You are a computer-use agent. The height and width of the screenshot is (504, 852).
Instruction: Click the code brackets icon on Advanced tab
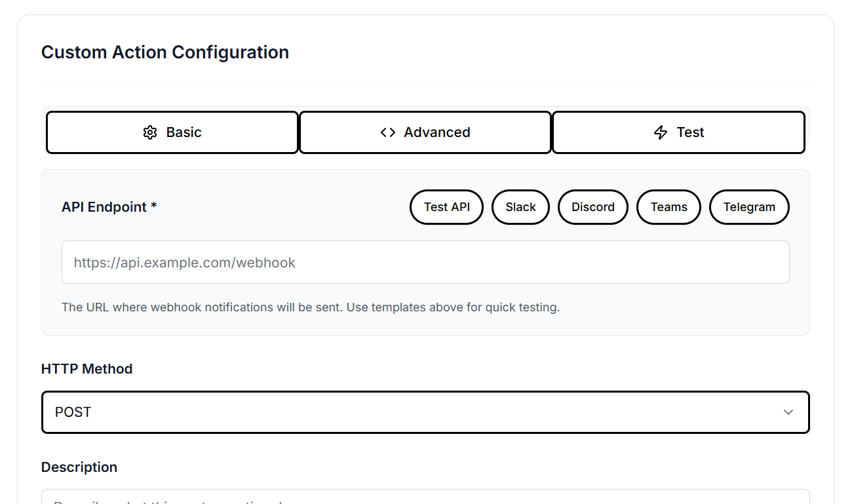click(x=388, y=132)
